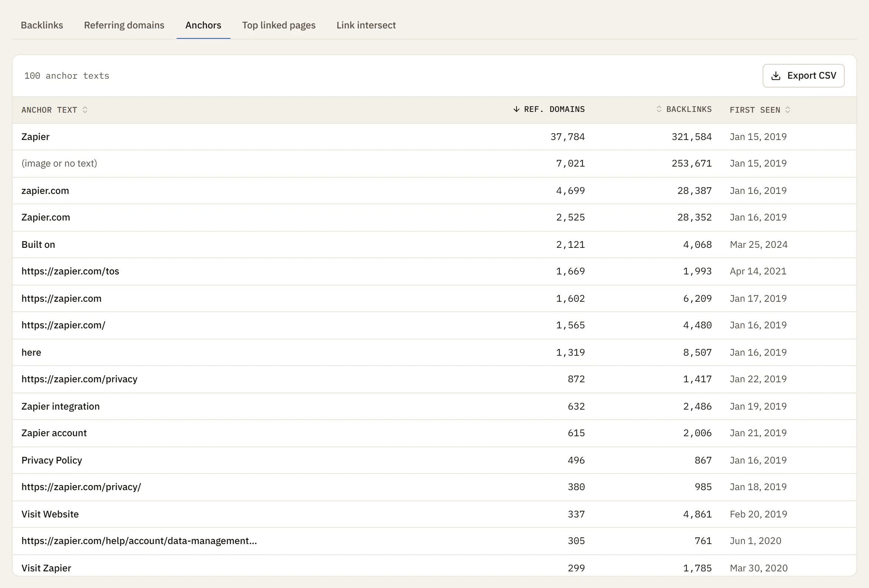This screenshot has height=588, width=869.
Task: Click the truncated data-management help URL
Action: click(139, 541)
